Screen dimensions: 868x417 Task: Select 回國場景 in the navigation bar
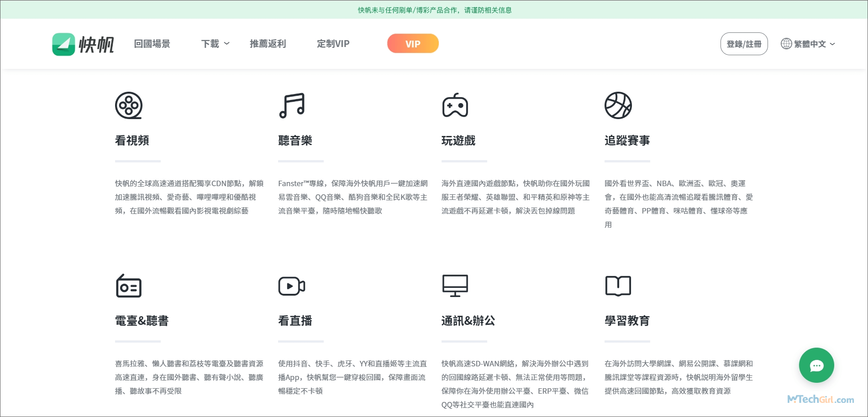point(152,43)
